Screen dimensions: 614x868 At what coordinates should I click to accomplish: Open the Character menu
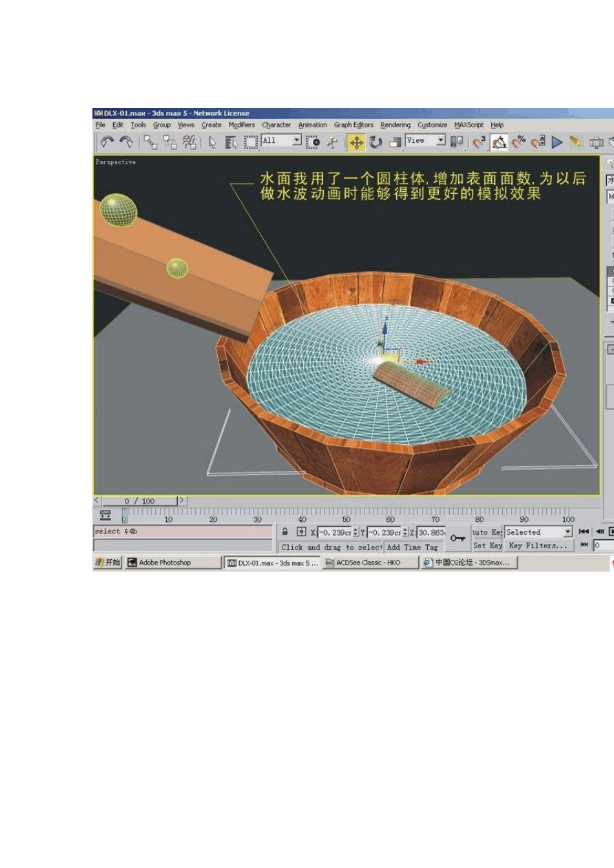click(x=277, y=125)
